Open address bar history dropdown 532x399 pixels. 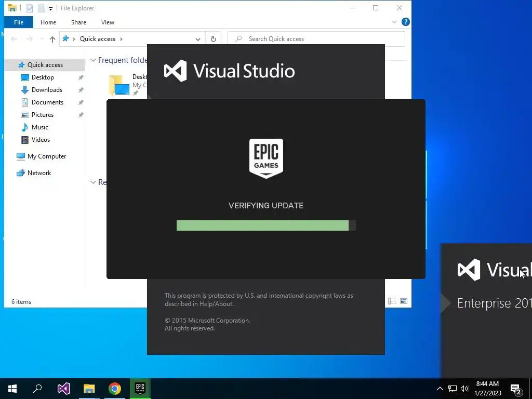pyautogui.click(x=198, y=39)
